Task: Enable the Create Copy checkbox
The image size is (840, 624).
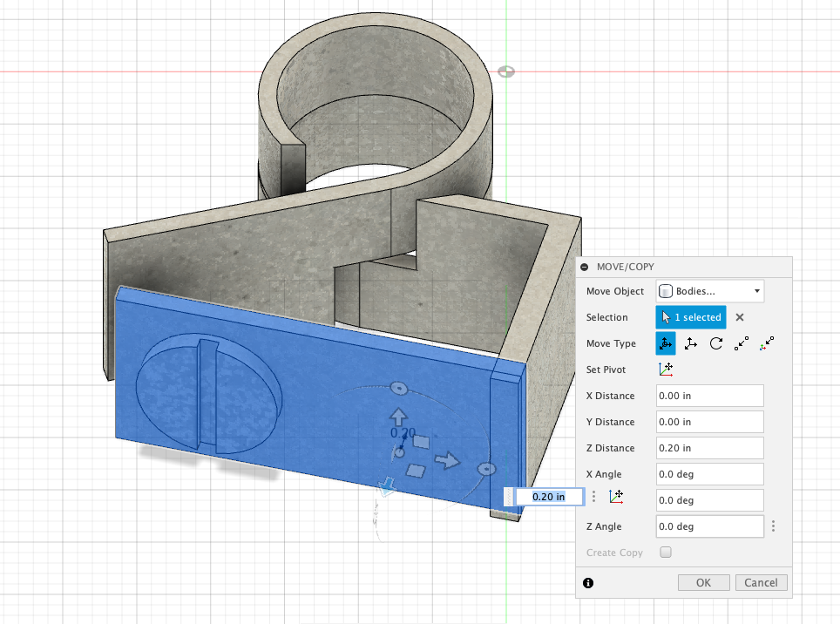Action: click(666, 553)
